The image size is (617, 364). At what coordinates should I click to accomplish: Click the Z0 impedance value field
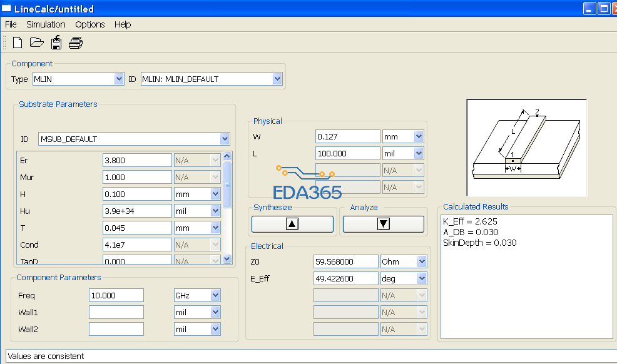click(x=345, y=261)
